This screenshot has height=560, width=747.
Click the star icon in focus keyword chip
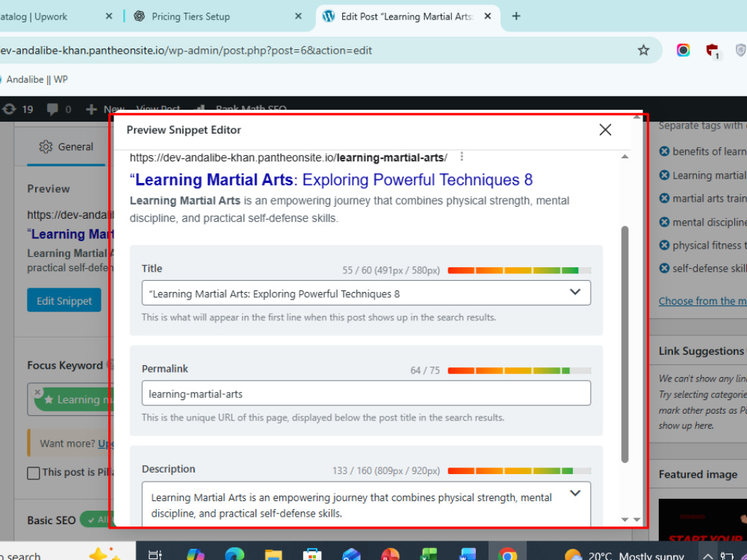point(48,400)
